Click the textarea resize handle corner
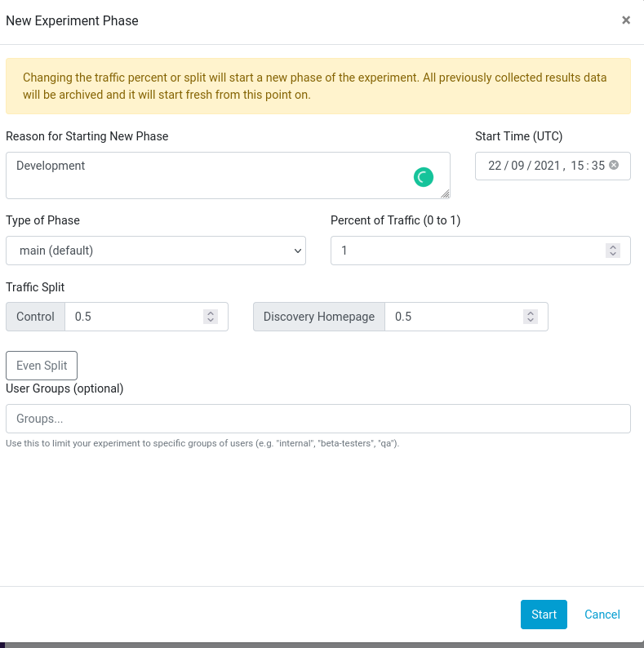The height and width of the screenshot is (648, 644). click(445, 194)
